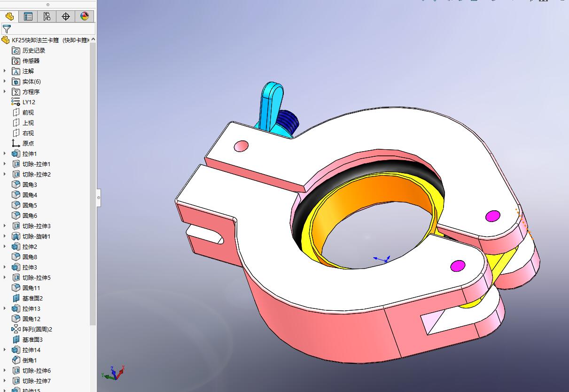
Task: Select the 圆角4 fillet feature icon
Action: pos(16,195)
